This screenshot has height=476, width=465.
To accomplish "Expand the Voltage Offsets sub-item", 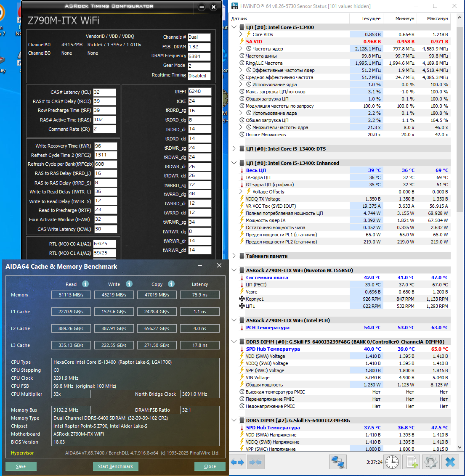I will point(241,192).
